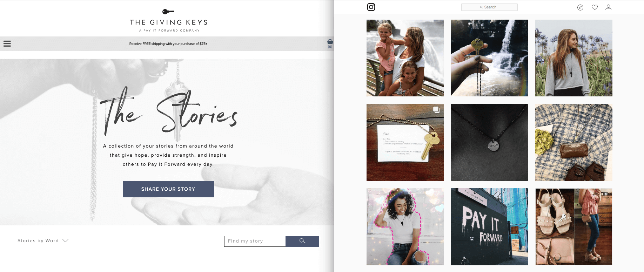Click The Giving Keys title link
The image size is (644, 272).
(x=168, y=22)
